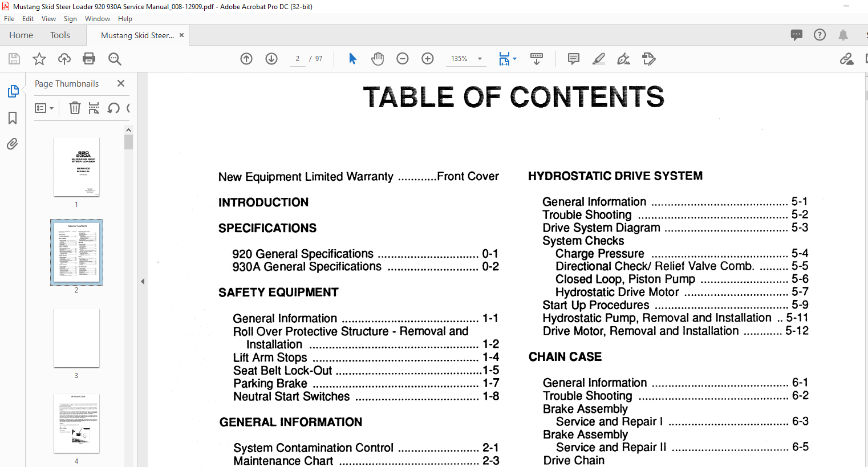Open the Find text magnifier tool
Screen dimensions: 868x467
[x=114, y=59]
